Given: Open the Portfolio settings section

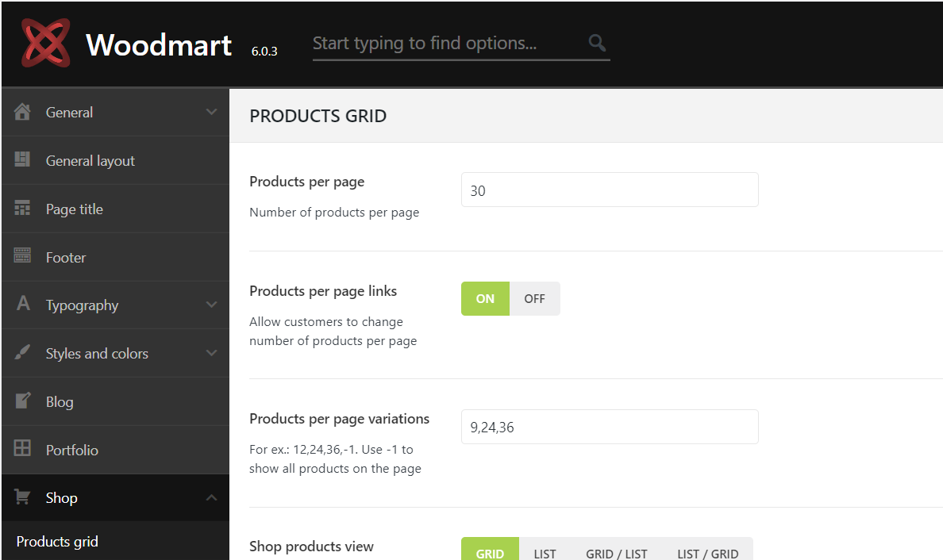Looking at the screenshot, I should point(71,450).
